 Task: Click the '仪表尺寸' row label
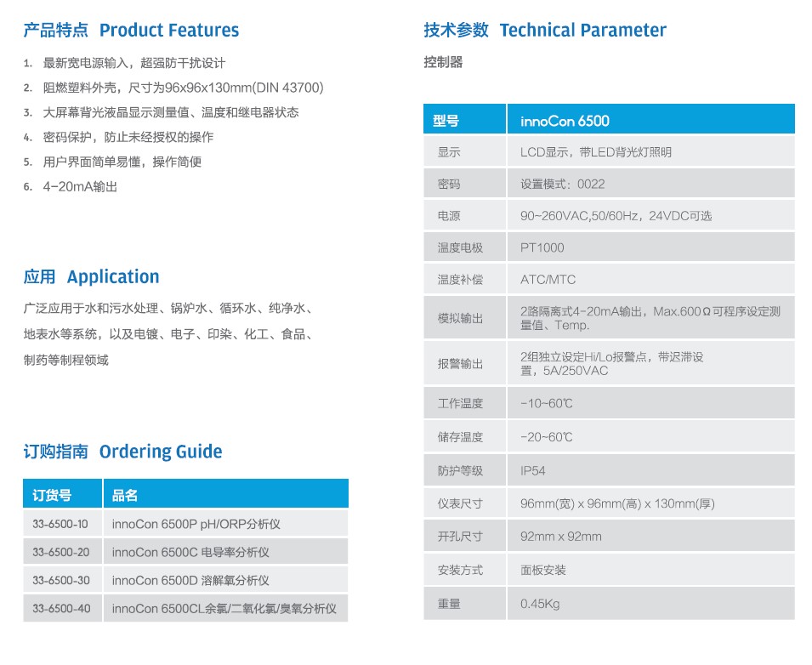[x=460, y=504]
